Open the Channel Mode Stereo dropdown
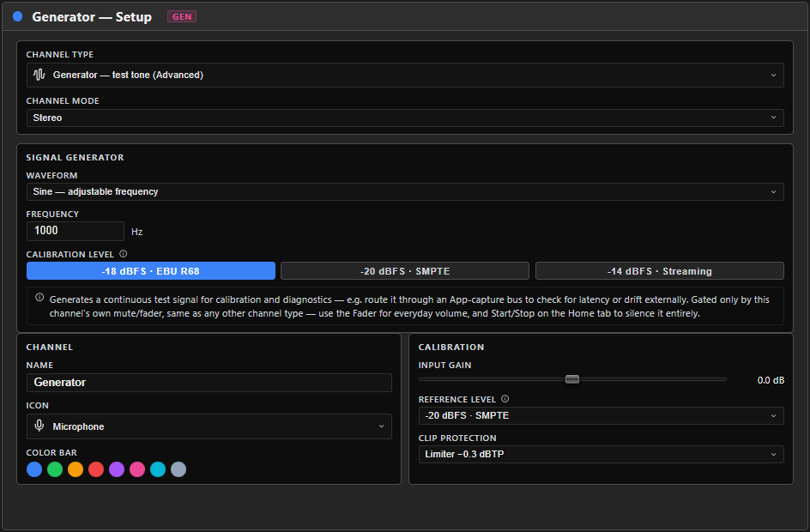The image size is (810, 532). (x=405, y=118)
